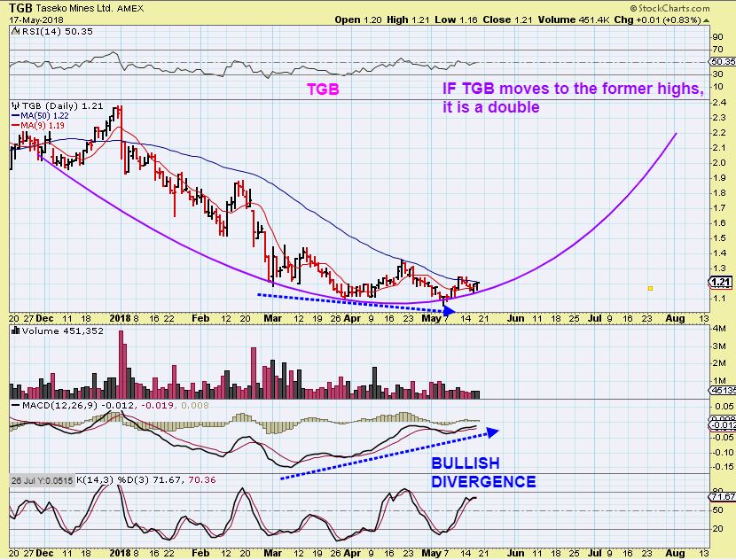Open the StockCharts.com copyright link
Screen dimensions: 736x560
[x=669, y=8]
